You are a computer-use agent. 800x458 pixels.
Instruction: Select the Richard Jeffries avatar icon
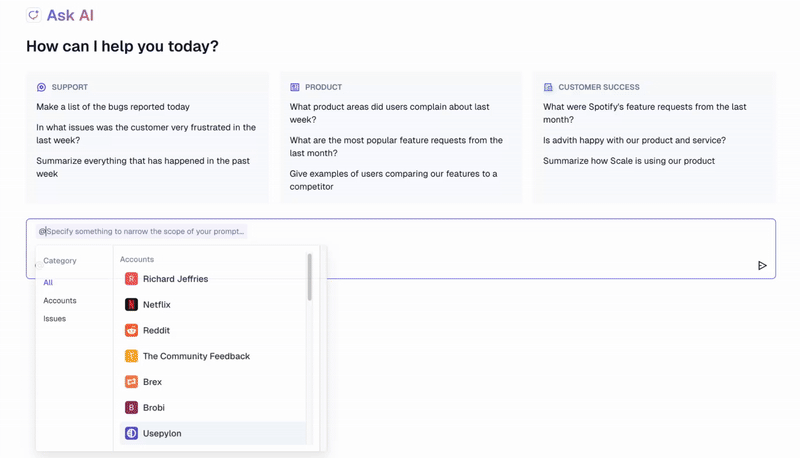pos(131,279)
